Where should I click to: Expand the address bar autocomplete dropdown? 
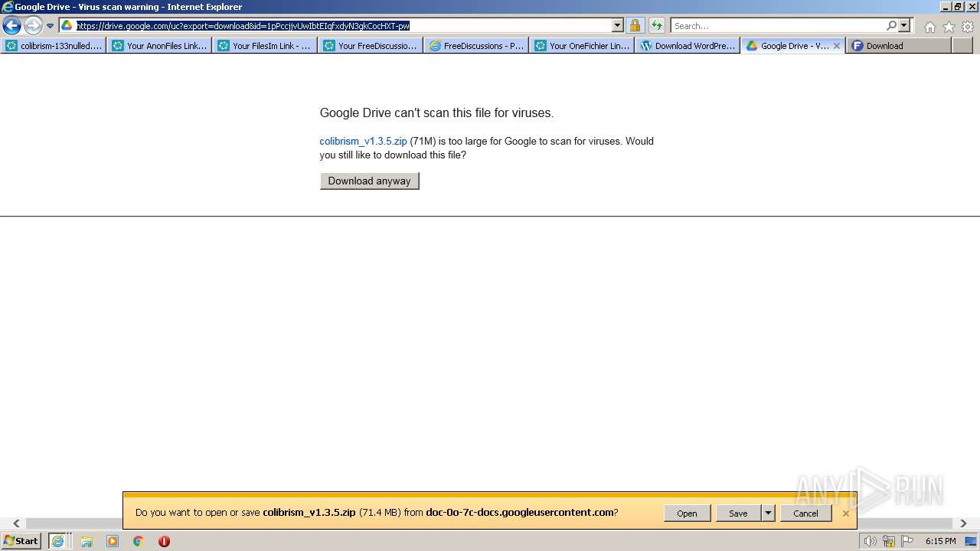(618, 26)
